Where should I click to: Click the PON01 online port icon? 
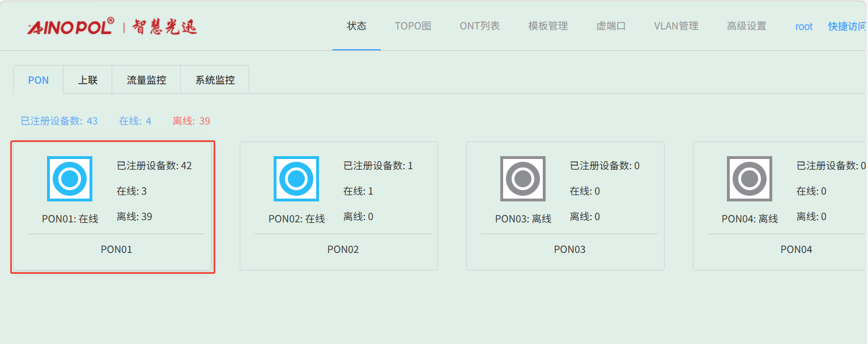coord(70,179)
